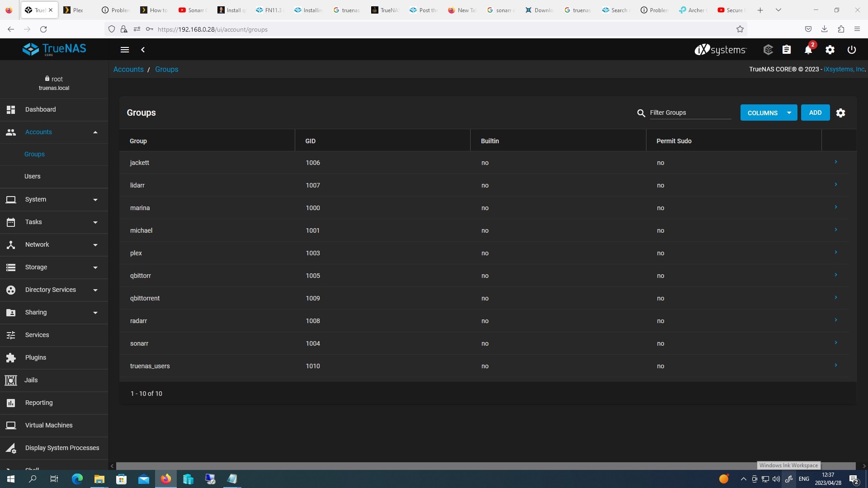Sort by the Group column header

pos(138,141)
